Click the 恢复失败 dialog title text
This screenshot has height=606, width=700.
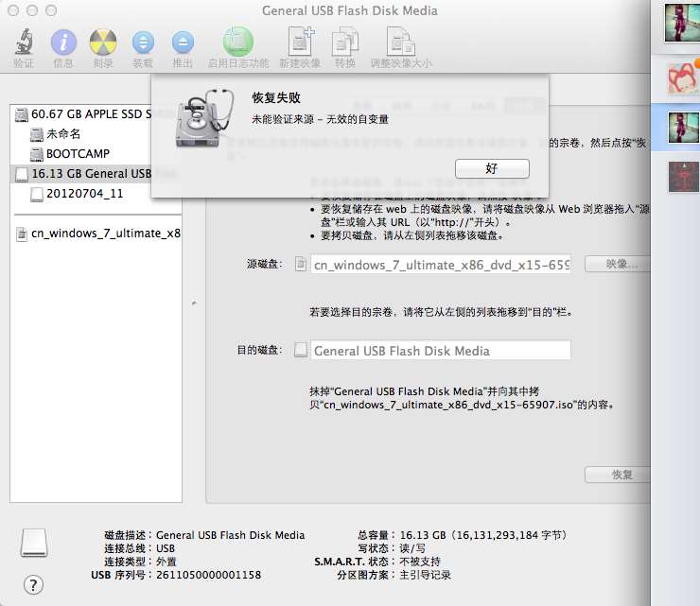276,97
